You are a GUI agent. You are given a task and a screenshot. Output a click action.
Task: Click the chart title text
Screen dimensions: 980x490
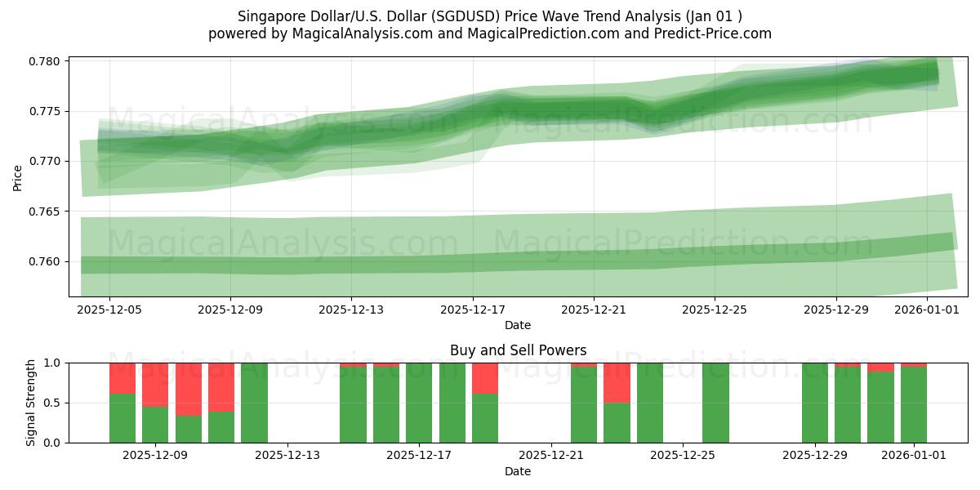pos(492,13)
